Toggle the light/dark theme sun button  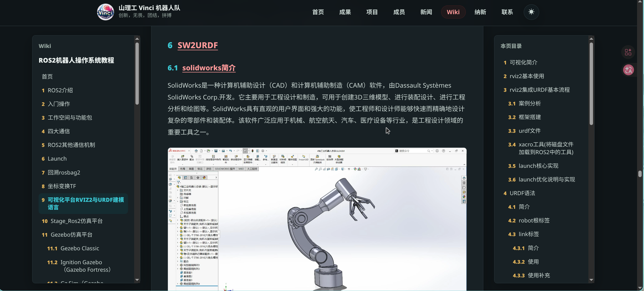[x=531, y=12]
